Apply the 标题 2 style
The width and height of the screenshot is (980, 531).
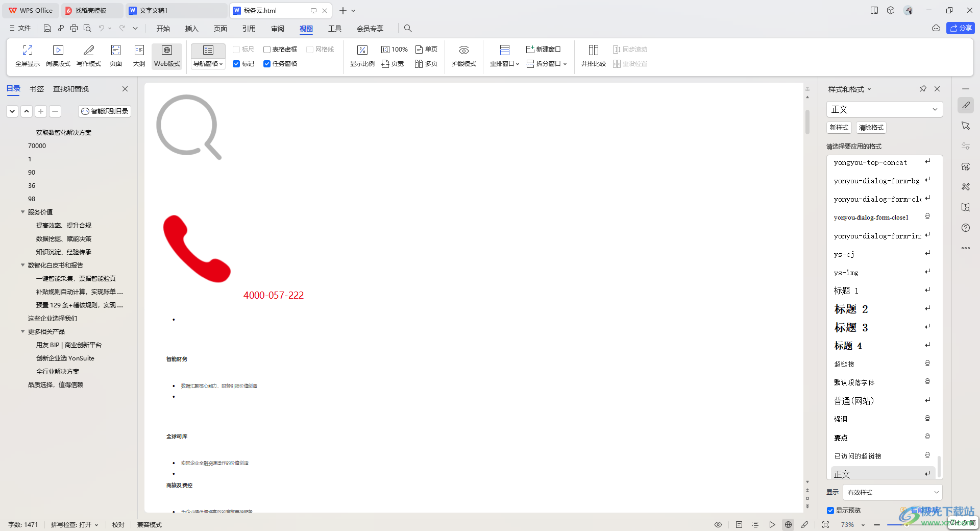click(x=883, y=309)
